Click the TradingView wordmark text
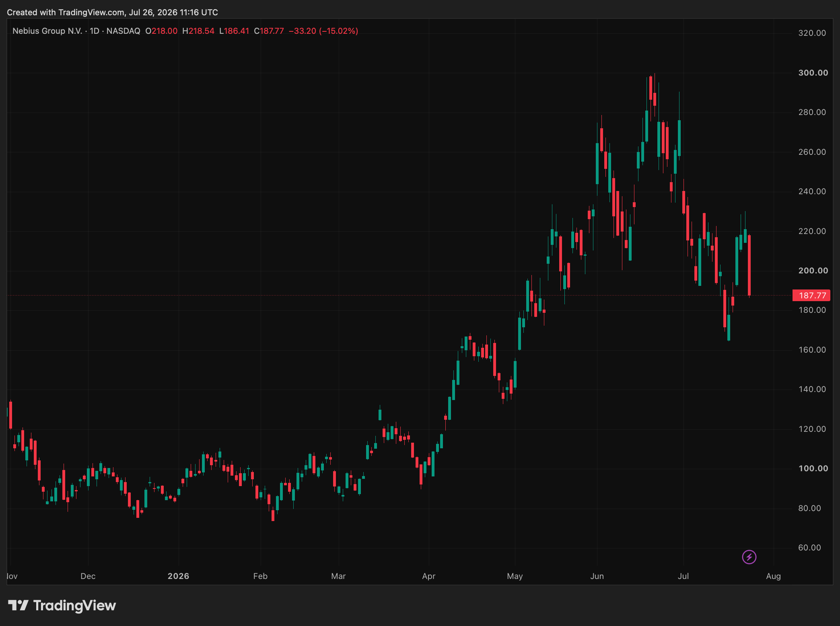 click(x=74, y=605)
